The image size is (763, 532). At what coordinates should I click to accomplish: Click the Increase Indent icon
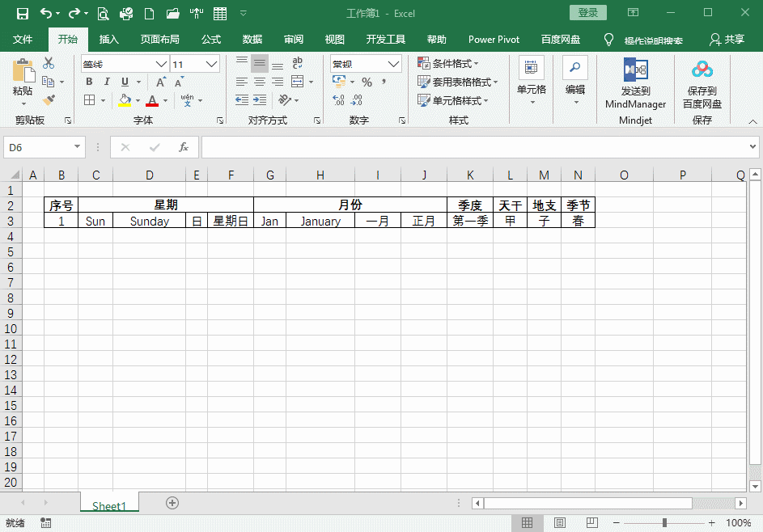coord(260,100)
